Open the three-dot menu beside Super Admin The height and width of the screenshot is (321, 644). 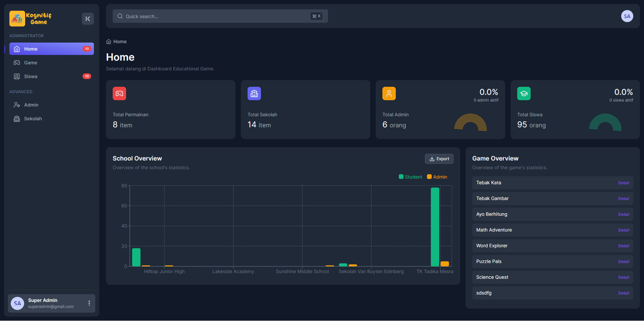pyautogui.click(x=89, y=303)
